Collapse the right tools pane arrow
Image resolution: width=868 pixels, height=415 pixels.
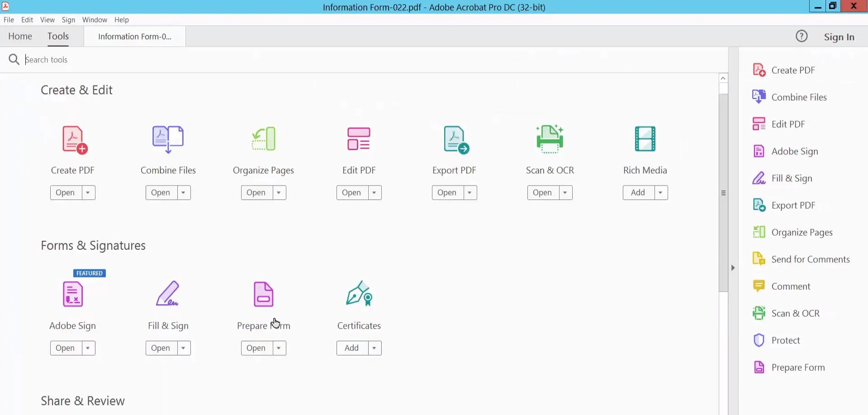pos(733,268)
